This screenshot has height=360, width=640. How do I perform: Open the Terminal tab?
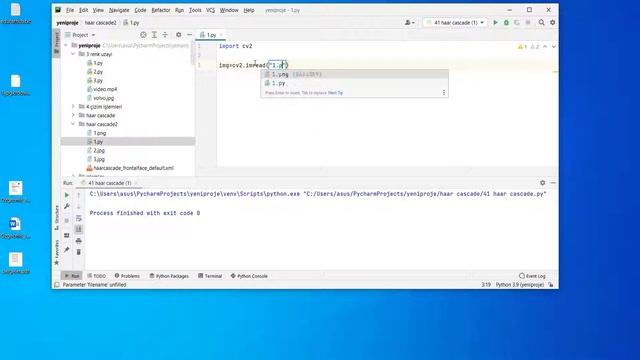pos(210,276)
